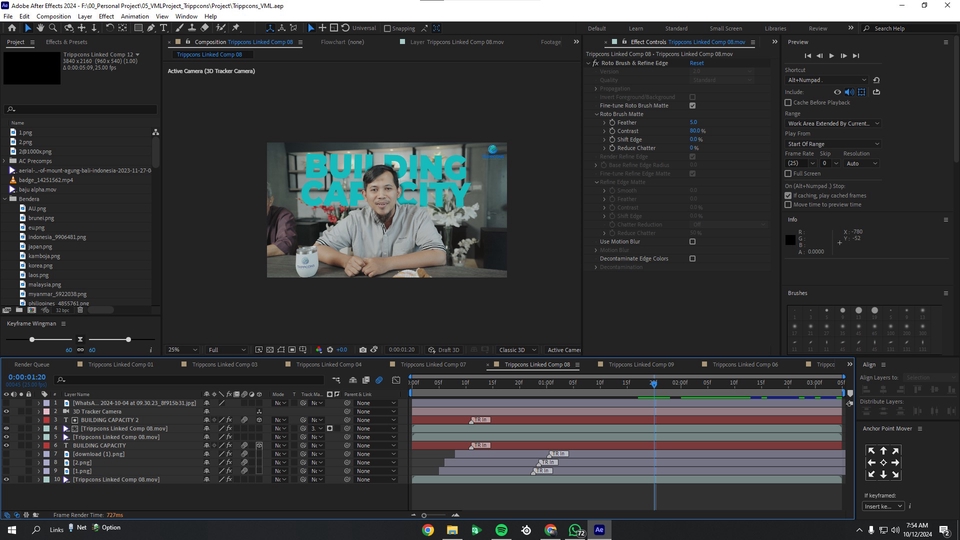960x540 pixels.
Task: Select the Zoom tool
Action: point(53,28)
